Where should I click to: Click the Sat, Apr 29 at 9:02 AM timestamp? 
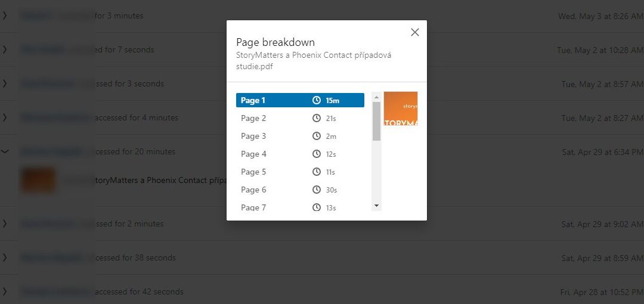(x=602, y=224)
